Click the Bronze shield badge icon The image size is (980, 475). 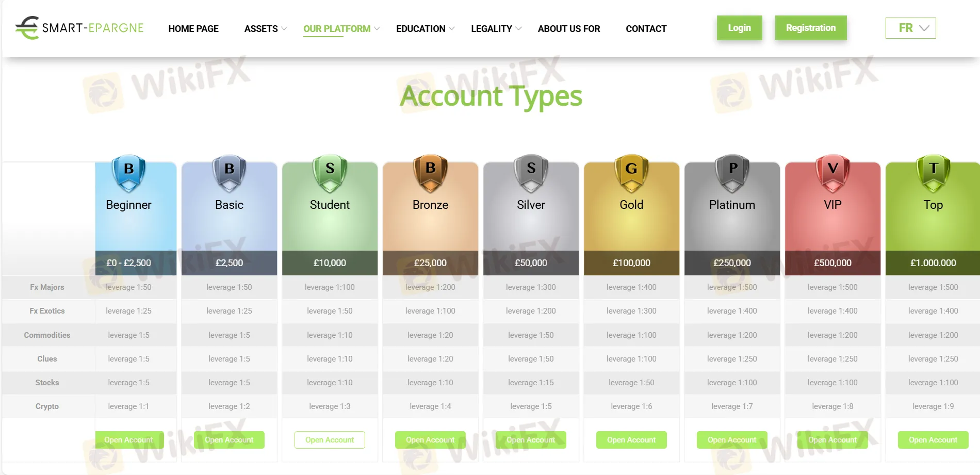(x=430, y=173)
